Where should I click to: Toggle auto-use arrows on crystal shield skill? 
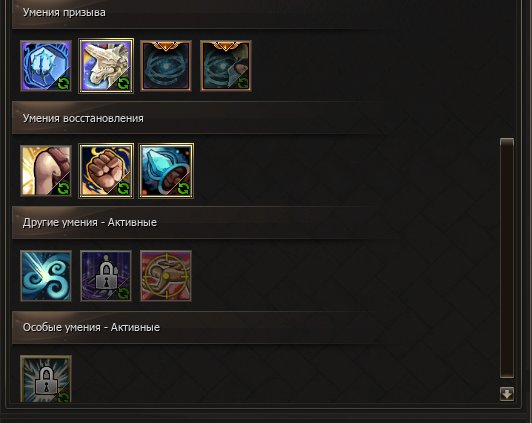click(x=63, y=83)
